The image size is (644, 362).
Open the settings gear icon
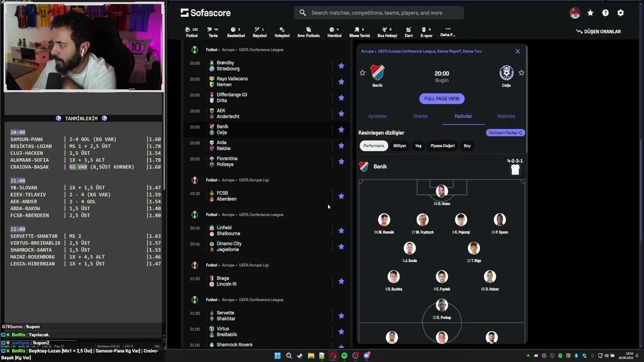pyautogui.click(x=620, y=13)
